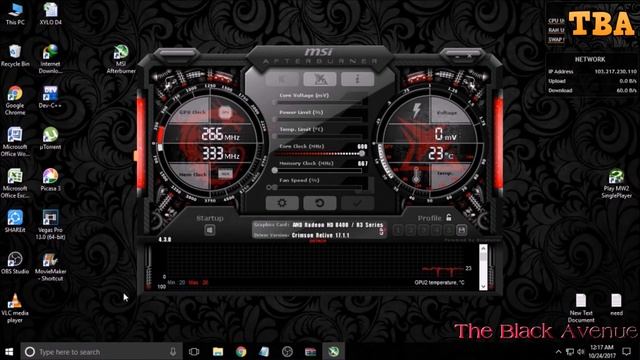Viewport: 640px width, 360px height.
Task: Select VLC media player shortcut
Action: pyautogui.click(x=15, y=308)
